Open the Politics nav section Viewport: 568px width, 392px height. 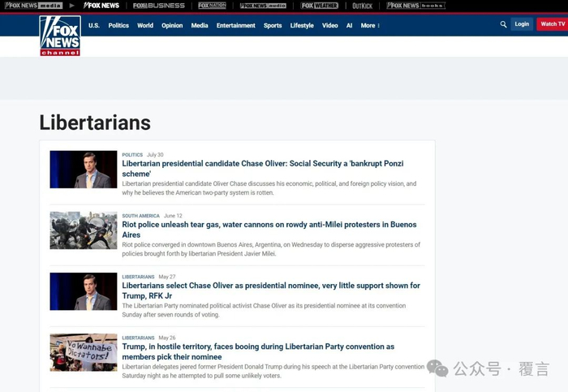pos(118,25)
